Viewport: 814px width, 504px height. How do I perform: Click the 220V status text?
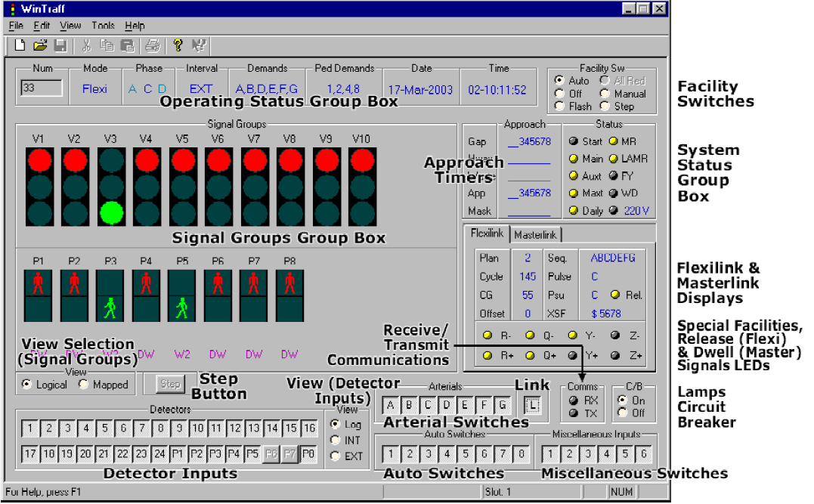coord(636,211)
